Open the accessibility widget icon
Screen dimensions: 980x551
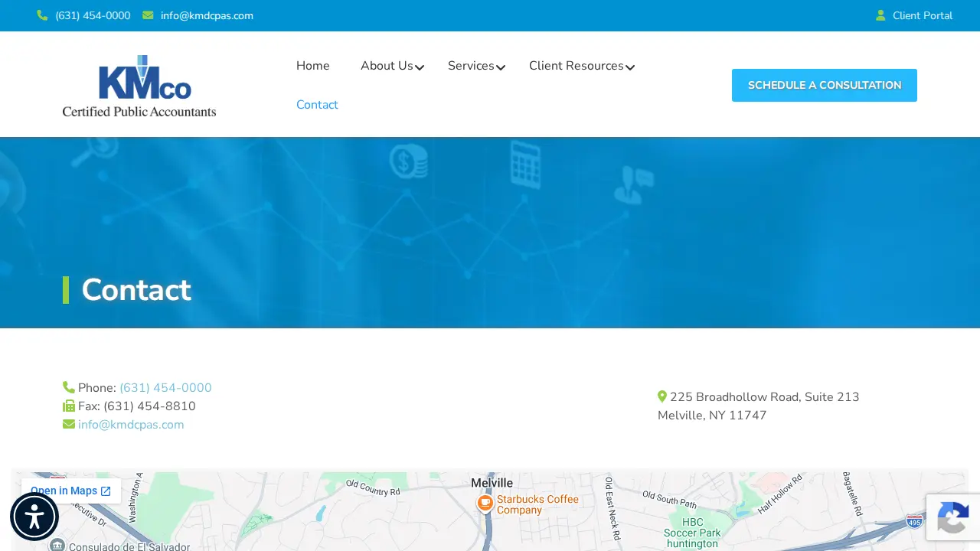pos(34,517)
